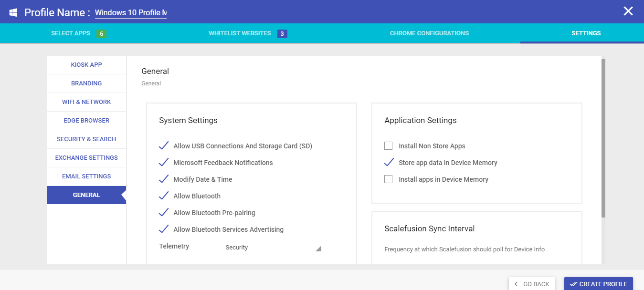Close the profile editor with X icon
This screenshot has height=290, width=644.
[x=628, y=11]
